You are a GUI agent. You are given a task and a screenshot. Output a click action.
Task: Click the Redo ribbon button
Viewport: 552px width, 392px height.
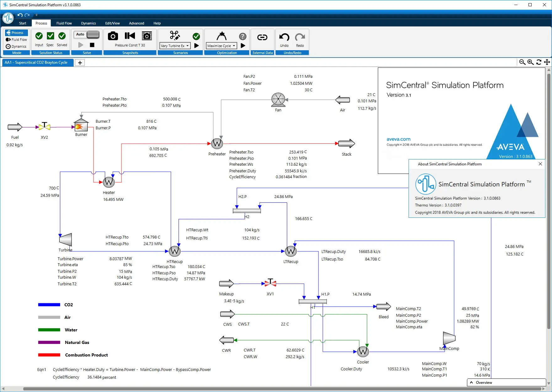tap(300, 40)
